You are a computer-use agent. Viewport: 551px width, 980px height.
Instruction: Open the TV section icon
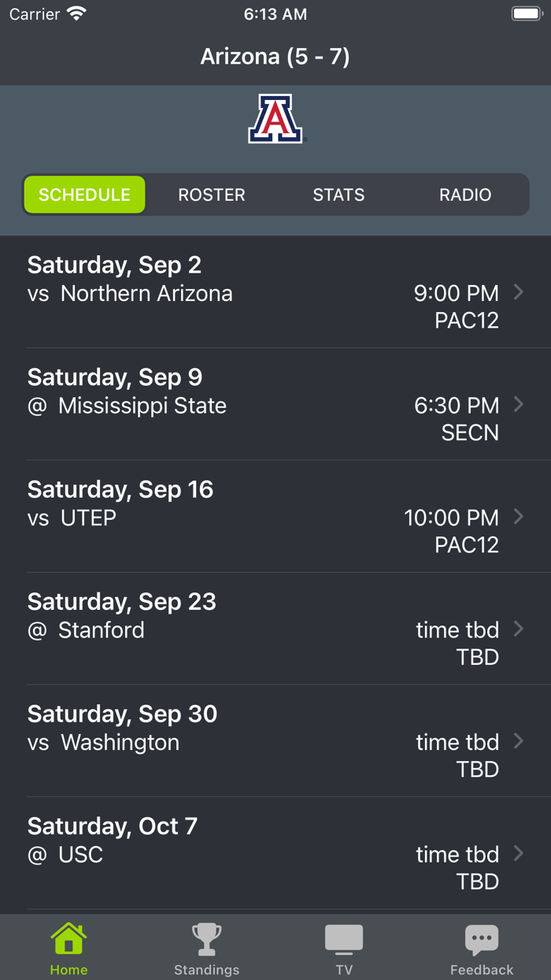pyautogui.click(x=344, y=937)
